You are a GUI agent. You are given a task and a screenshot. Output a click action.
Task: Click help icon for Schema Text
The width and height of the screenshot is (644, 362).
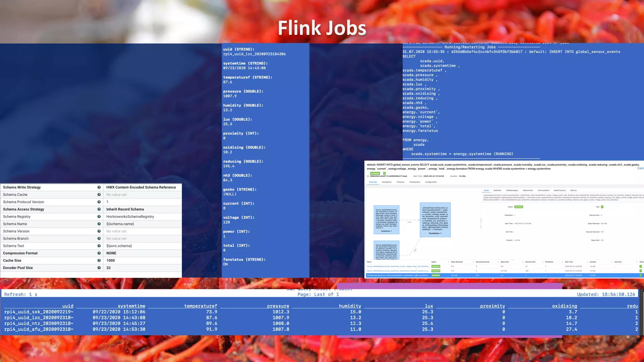(x=99, y=246)
